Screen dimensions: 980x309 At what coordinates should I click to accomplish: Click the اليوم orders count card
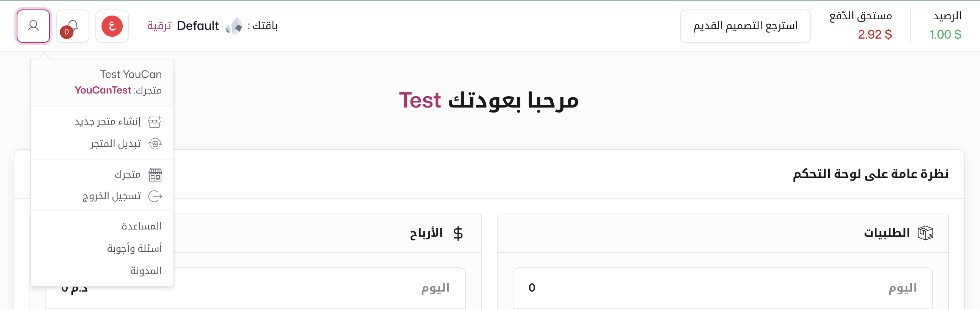[723, 288]
